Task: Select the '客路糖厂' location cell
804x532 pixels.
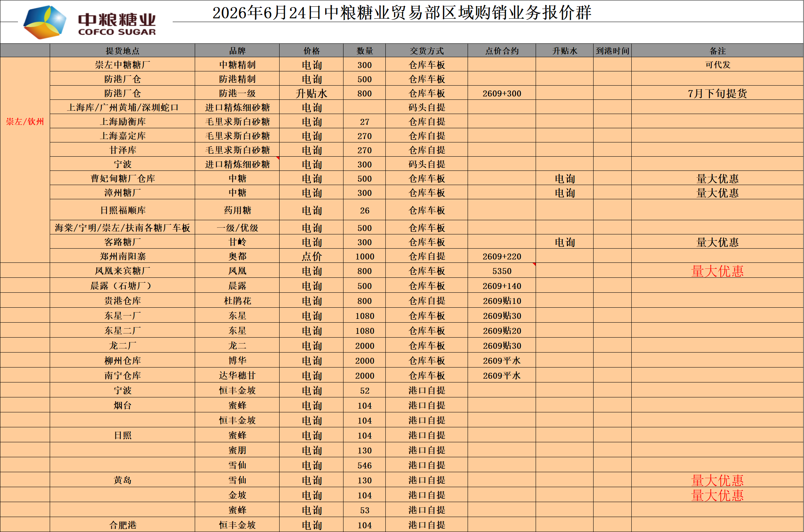Action: (x=122, y=242)
